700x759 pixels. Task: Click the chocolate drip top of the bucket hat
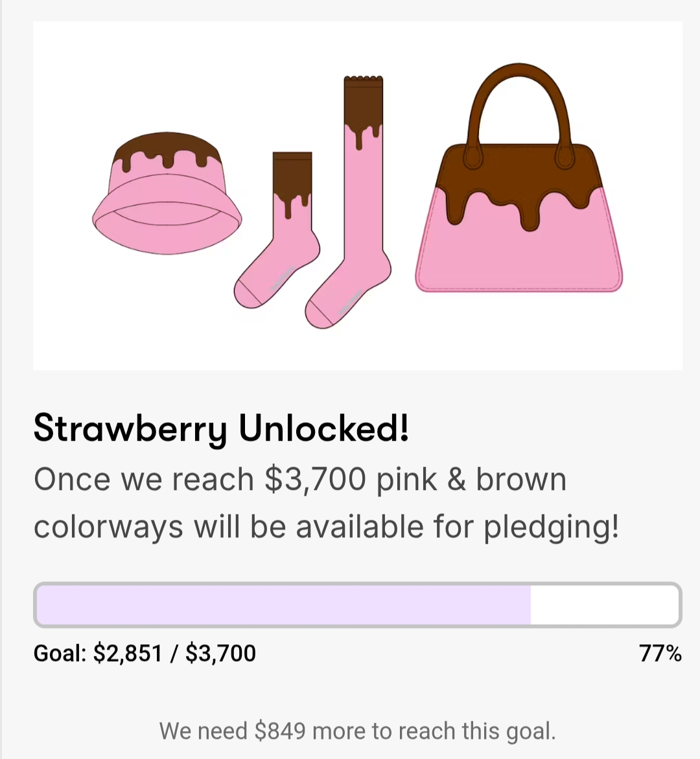tap(167, 148)
